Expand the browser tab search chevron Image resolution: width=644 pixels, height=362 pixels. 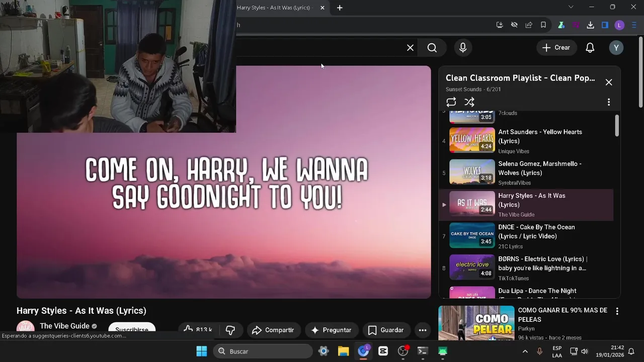571,7
